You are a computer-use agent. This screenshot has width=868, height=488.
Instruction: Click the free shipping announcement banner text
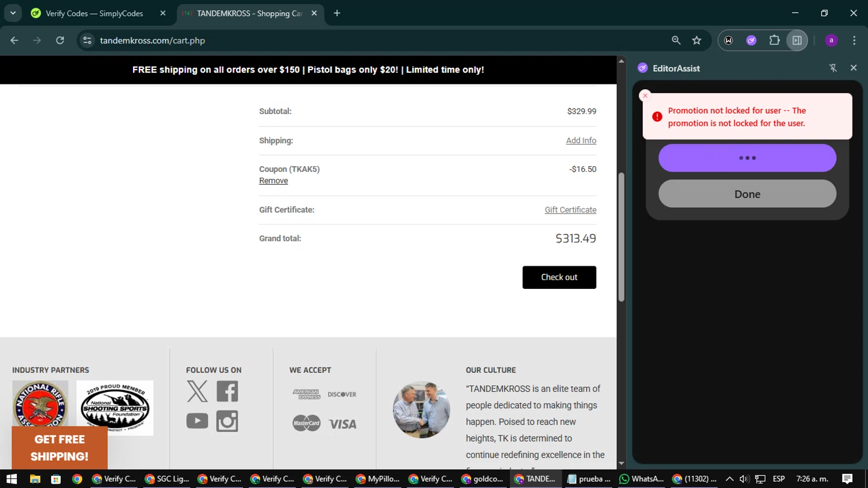(308, 70)
